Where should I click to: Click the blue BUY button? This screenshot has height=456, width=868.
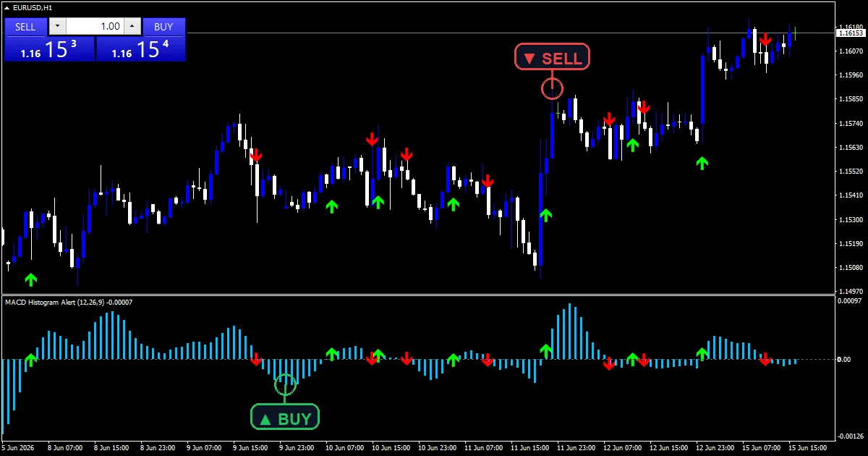click(164, 27)
